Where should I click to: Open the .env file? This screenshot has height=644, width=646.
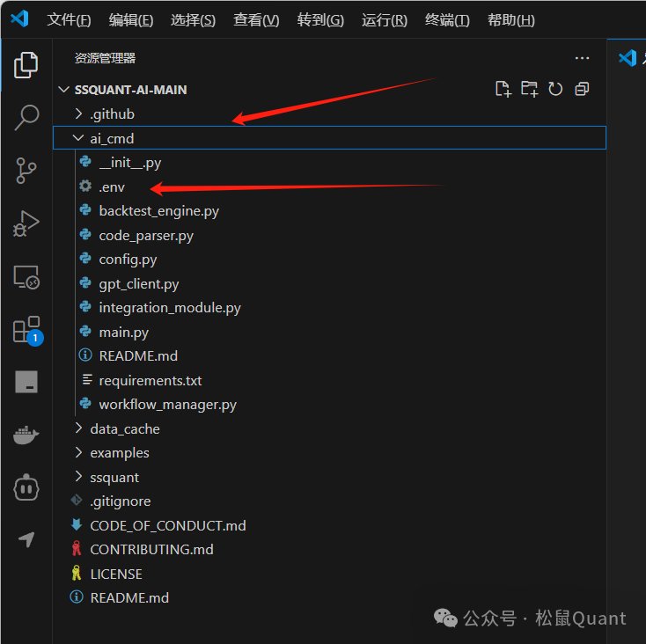112,187
